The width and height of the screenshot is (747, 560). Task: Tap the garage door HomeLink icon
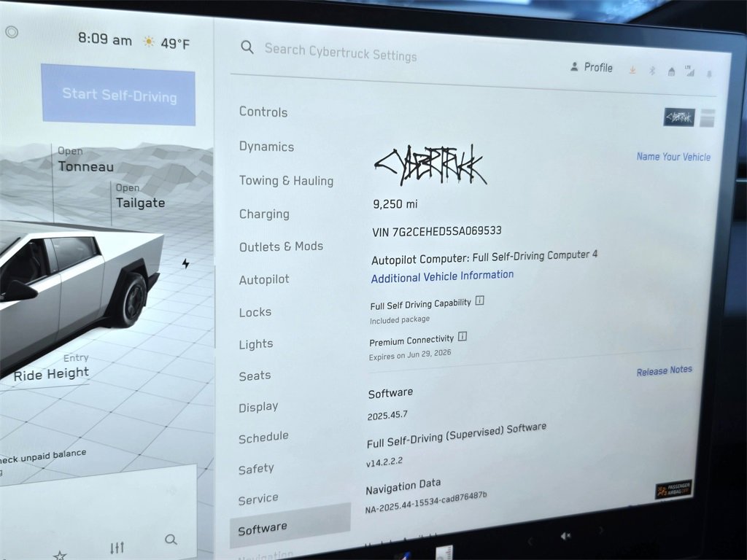point(671,71)
